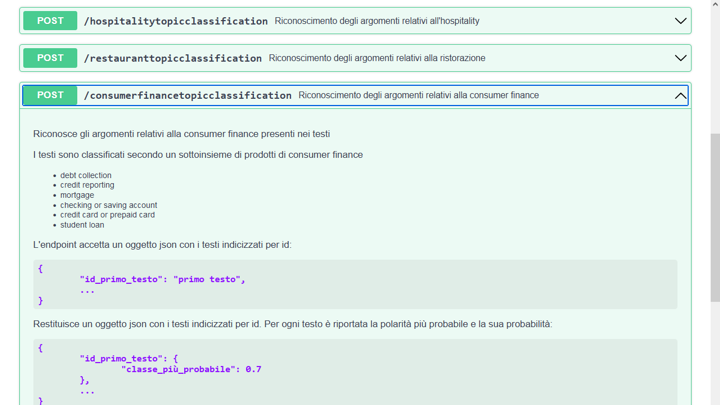Click summary 'Riconoscimento degli argomenti relativi alla consumer finance'

click(419, 96)
